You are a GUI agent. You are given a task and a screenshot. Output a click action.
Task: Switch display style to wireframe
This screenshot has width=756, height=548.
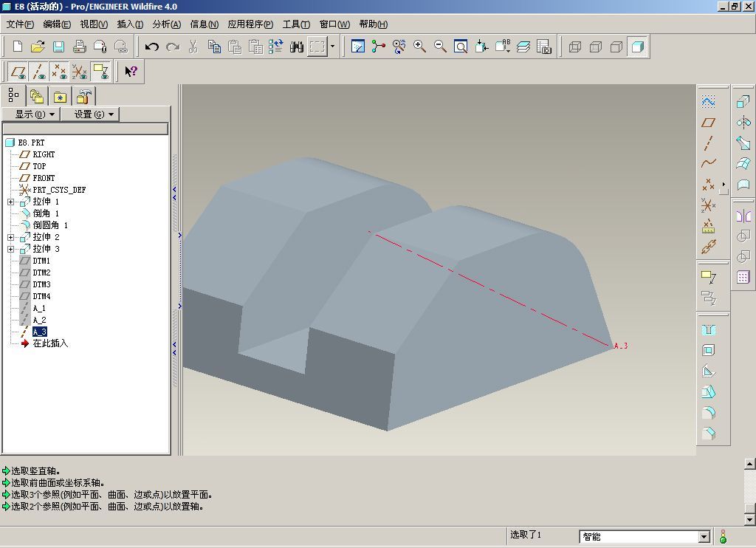574,47
